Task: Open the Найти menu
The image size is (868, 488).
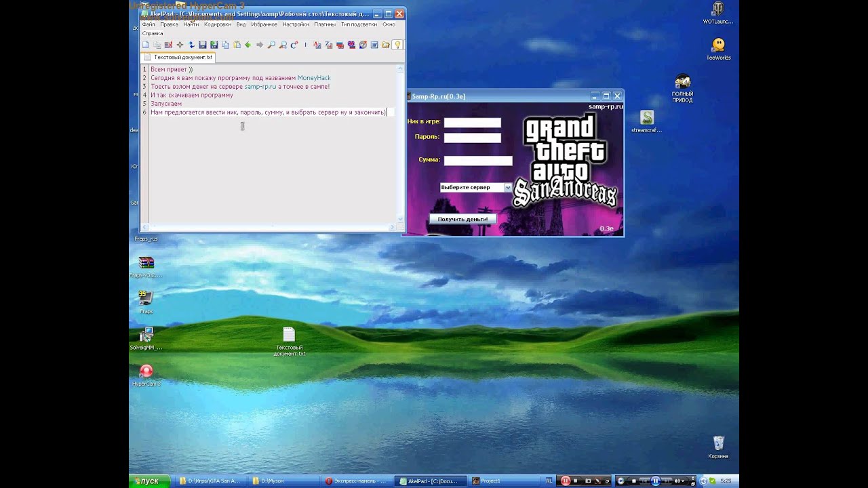Action: click(191, 24)
